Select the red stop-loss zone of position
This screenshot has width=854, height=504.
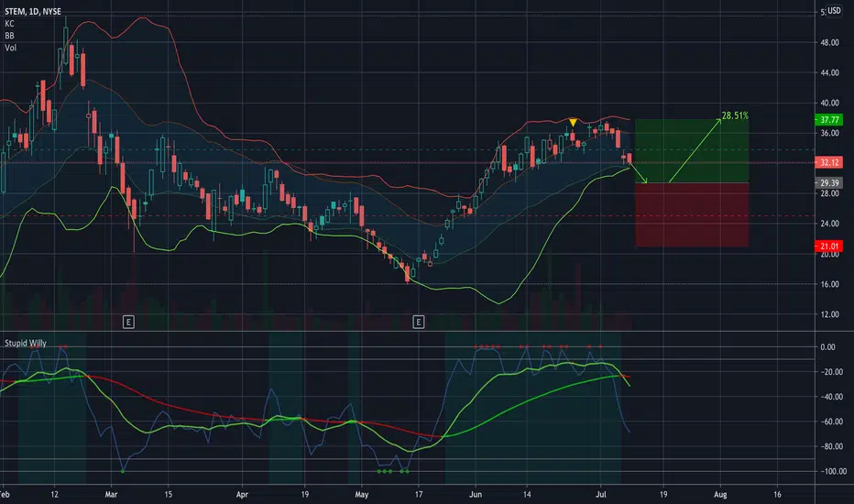pyautogui.click(x=692, y=214)
